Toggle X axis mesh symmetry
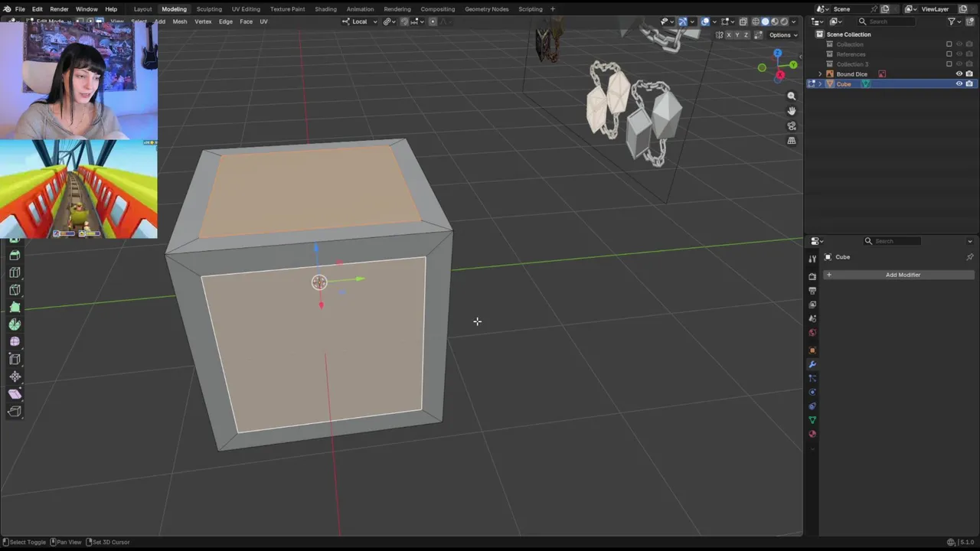980x551 pixels. click(730, 35)
